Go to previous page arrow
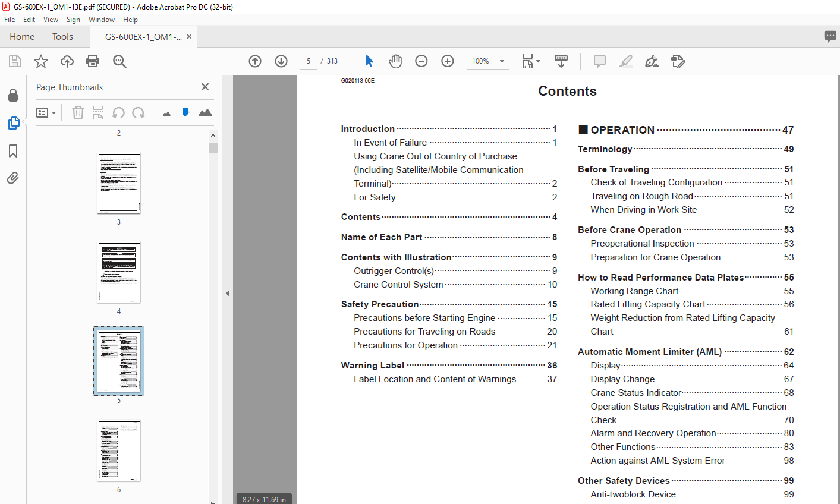This screenshot has width=840, height=504. pyautogui.click(x=255, y=61)
